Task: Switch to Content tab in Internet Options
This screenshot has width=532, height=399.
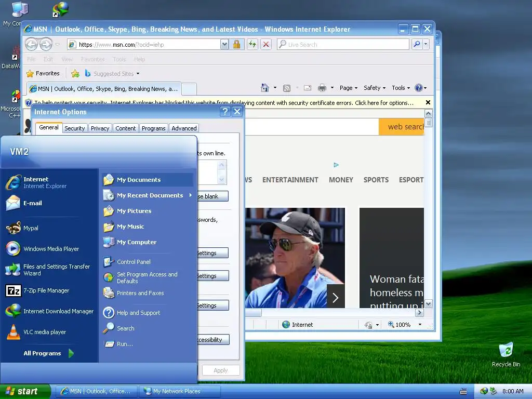Action: (125, 128)
